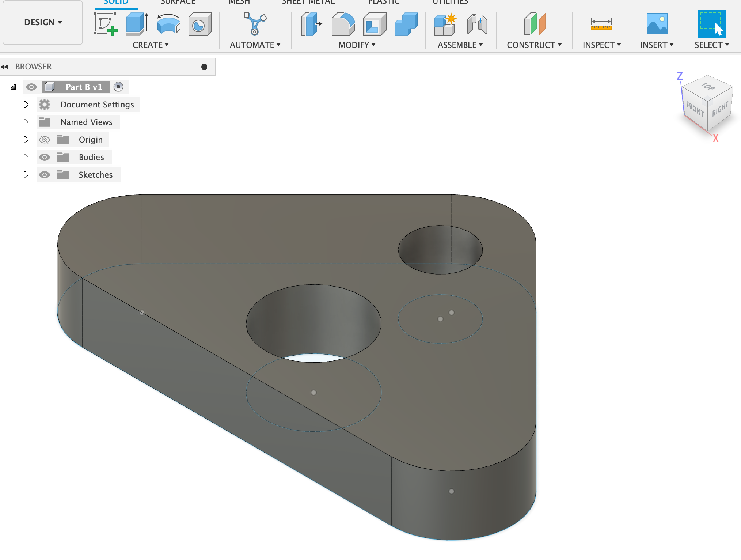Select the Extrude tool
The width and height of the screenshot is (741, 560).
pos(137,24)
